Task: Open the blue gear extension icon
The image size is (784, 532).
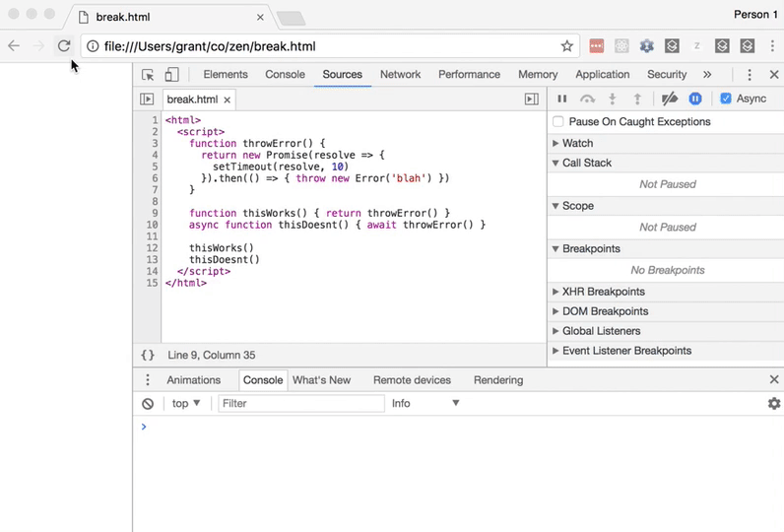Action: click(x=646, y=46)
